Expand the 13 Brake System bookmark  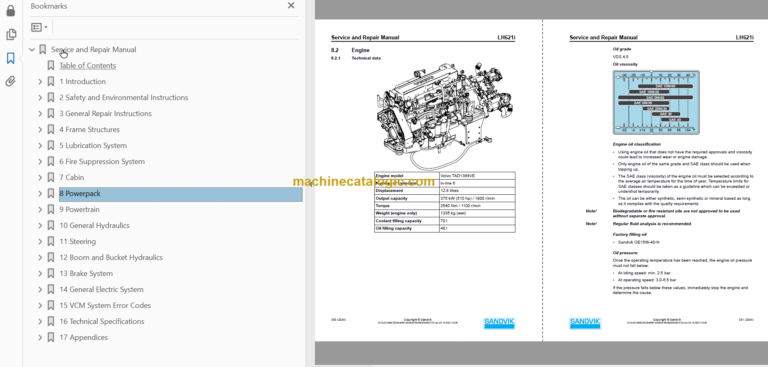(x=40, y=273)
